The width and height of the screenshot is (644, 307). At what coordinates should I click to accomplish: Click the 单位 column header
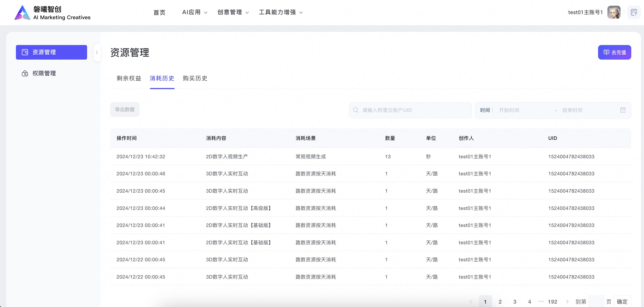click(431, 138)
